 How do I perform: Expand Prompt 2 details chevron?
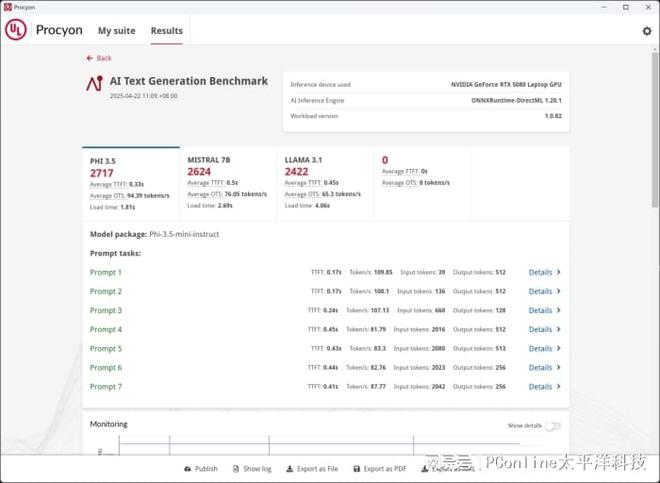click(559, 291)
